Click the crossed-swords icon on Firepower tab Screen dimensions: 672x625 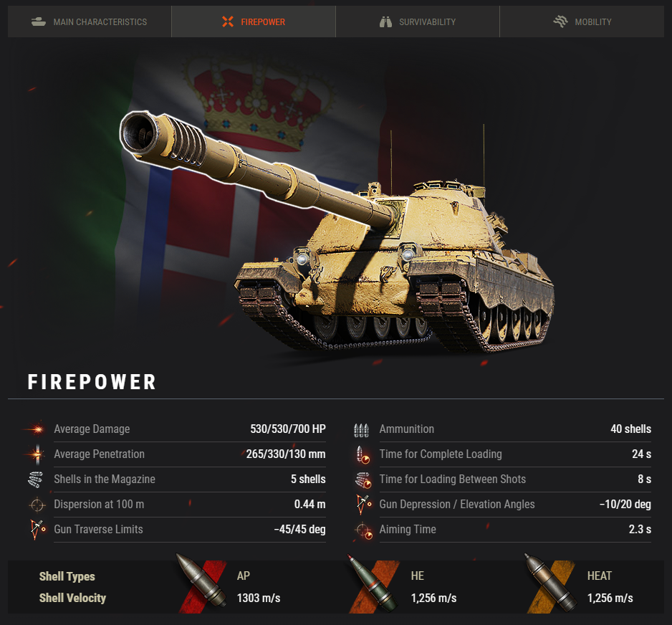[x=228, y=22]
